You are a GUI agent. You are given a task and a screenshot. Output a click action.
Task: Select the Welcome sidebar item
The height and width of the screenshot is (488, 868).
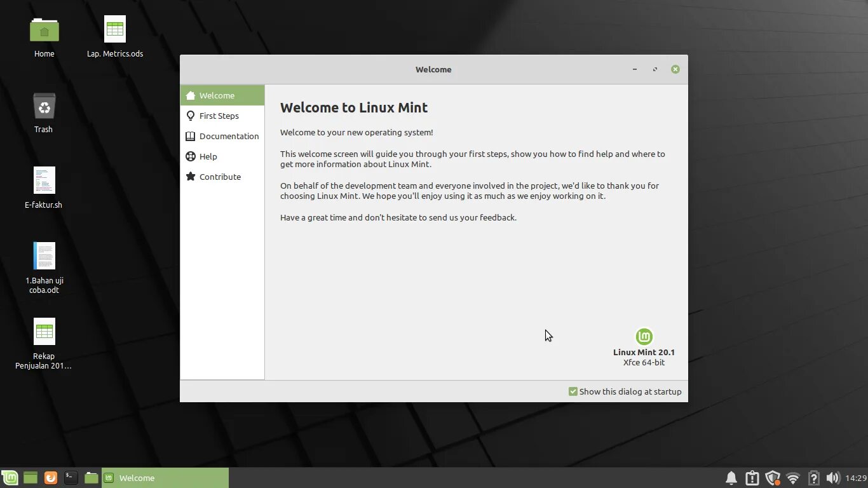pyautogui.click(x=222, y=95)
